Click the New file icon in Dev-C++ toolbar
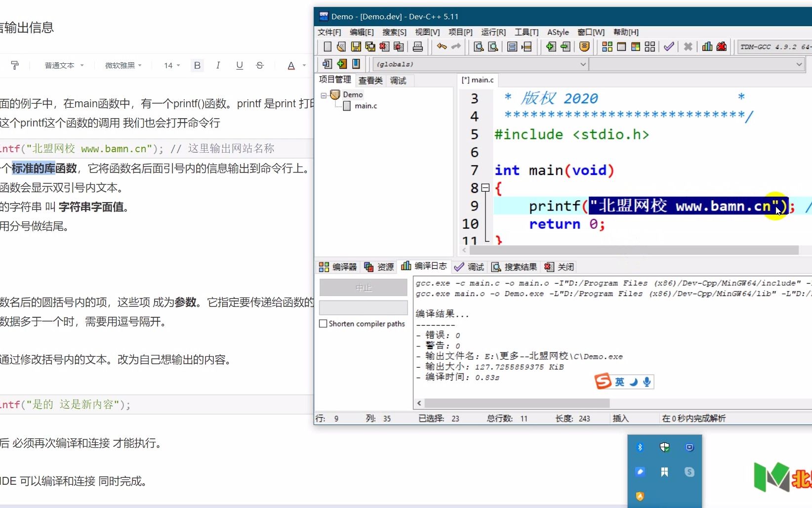Screen dimensions: 812x508 click(x=327, y=46)
